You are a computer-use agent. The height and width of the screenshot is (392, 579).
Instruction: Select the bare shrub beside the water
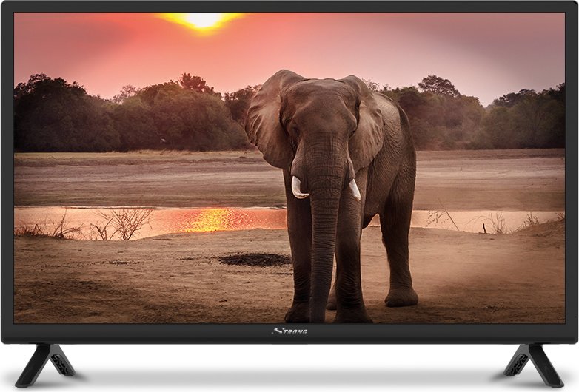click(x=122, y=222)
